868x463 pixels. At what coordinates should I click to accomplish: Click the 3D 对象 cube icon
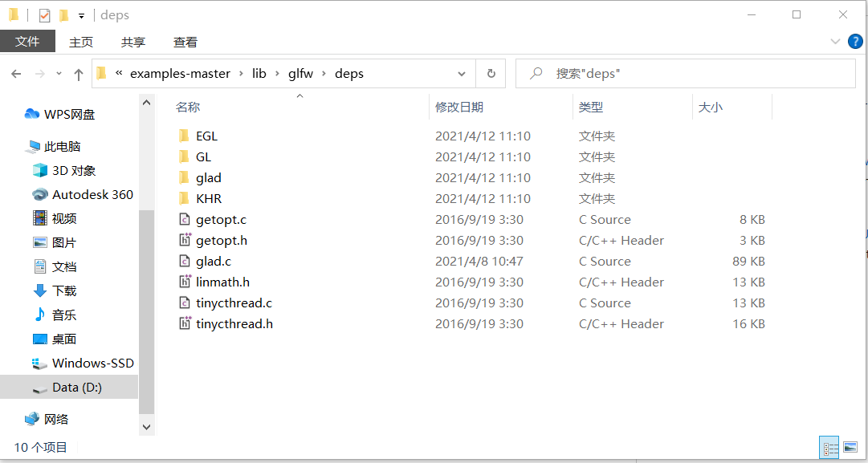[x=40, y=170]
